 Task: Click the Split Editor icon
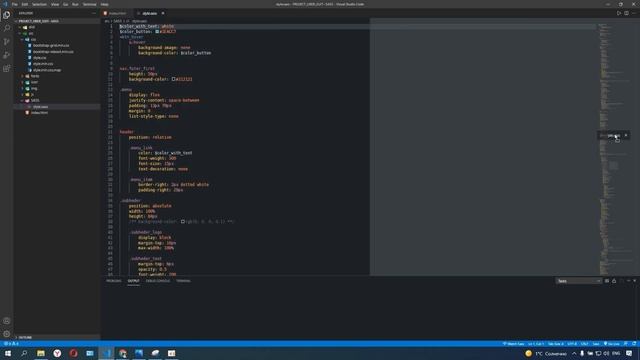tap(626, 13)
